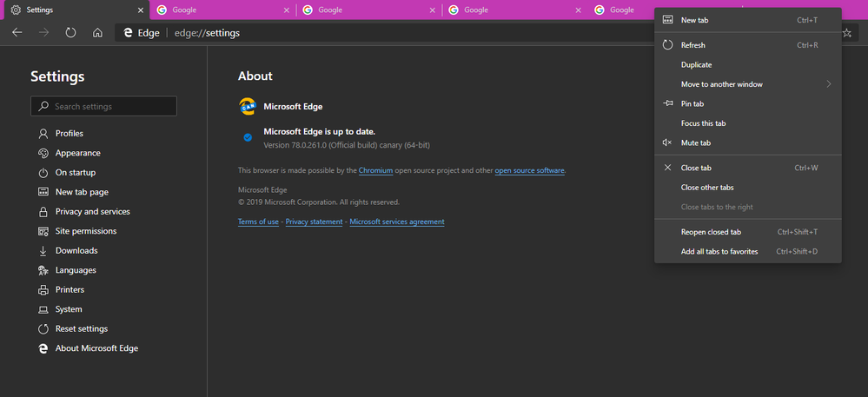This screenshot has width=868, height=397.
Task: Close the first Google tab
Action: point(286,10)
